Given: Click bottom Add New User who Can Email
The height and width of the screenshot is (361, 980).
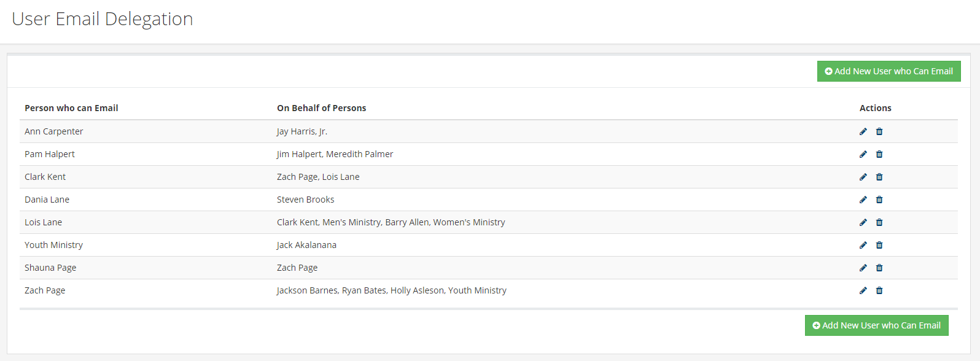Looking at the screenshot, I should coord(876,325).
